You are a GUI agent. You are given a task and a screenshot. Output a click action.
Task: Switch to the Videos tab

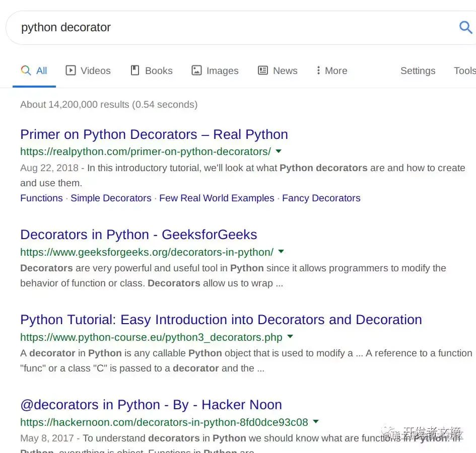[x=88, y=70]
